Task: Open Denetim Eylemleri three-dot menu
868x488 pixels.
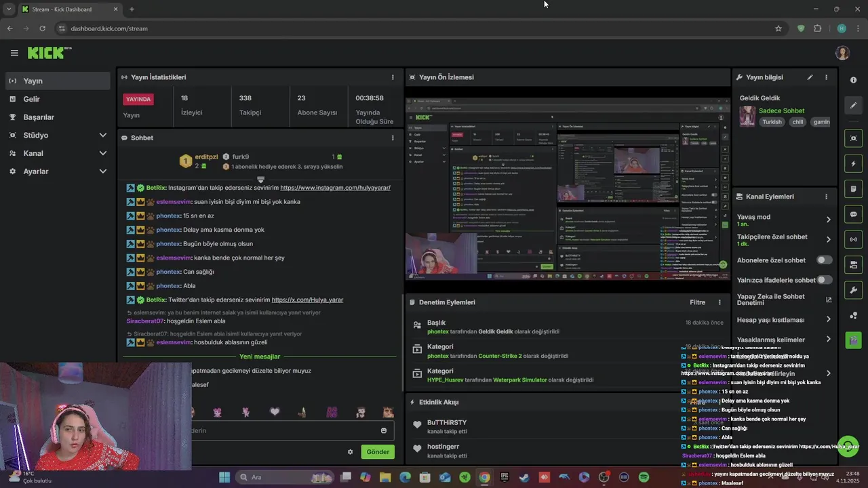Action: (719, 302)
